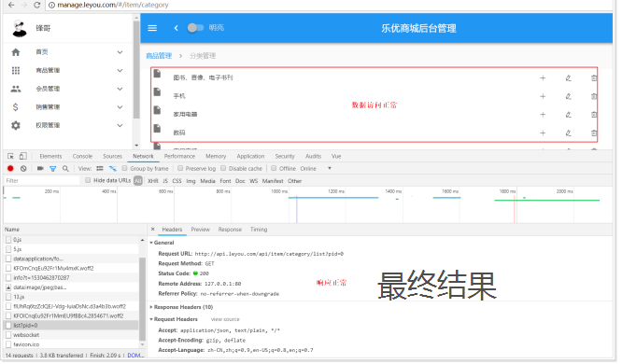This screenshot has height=364, width=622.
Task: Check Hide data URLs
Action: click(88, 180)
